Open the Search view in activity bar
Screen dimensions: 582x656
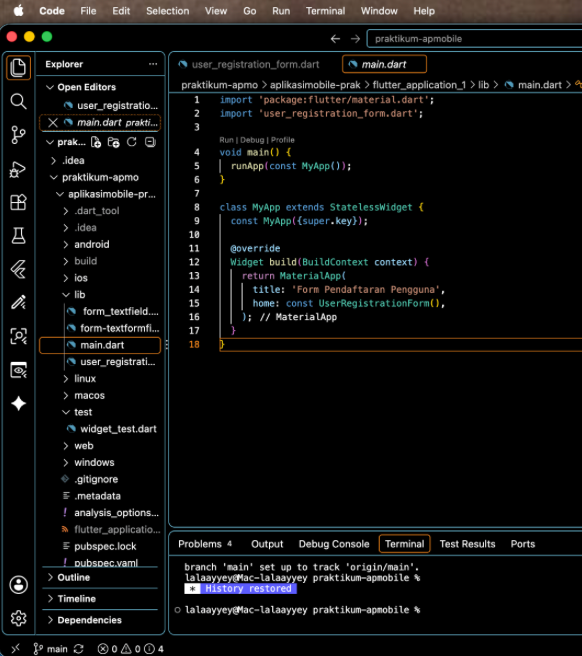coord(18,101)
